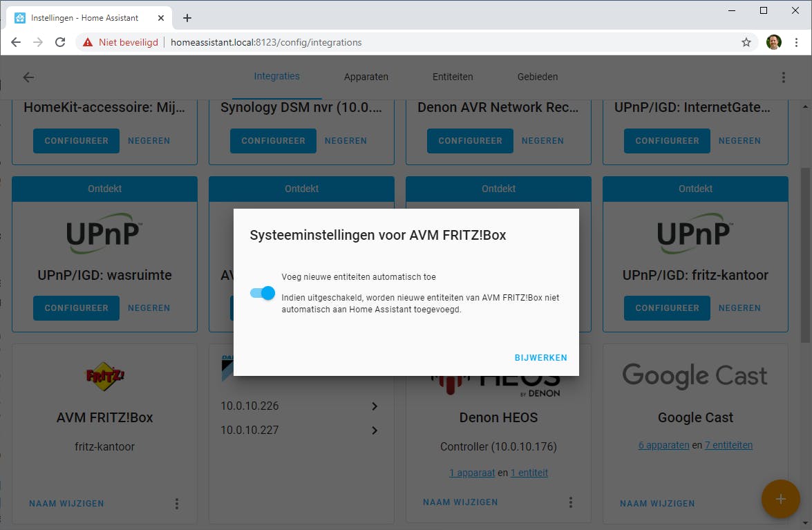Configure the UPnP/IGD wasruimte integration
Screen dimensions: 812x530
click(76, 308)
